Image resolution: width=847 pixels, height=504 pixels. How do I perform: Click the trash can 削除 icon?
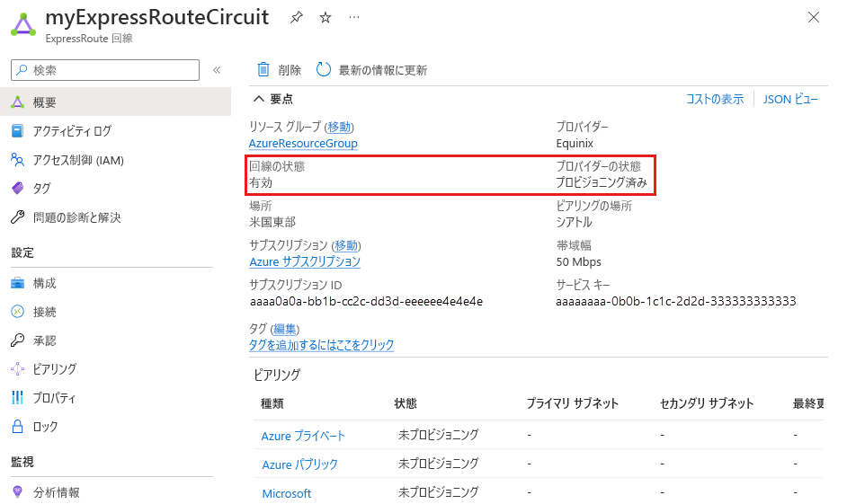click(x=263, y=69)
